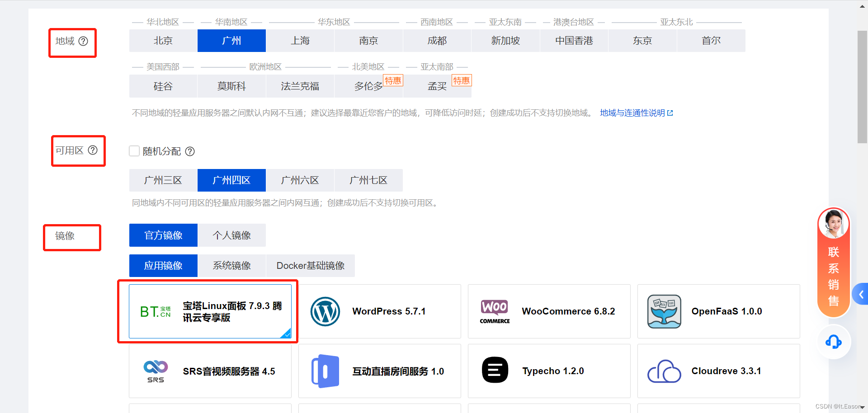Select the 首尔 region
The image size is (868, 413).
(711, 41)
